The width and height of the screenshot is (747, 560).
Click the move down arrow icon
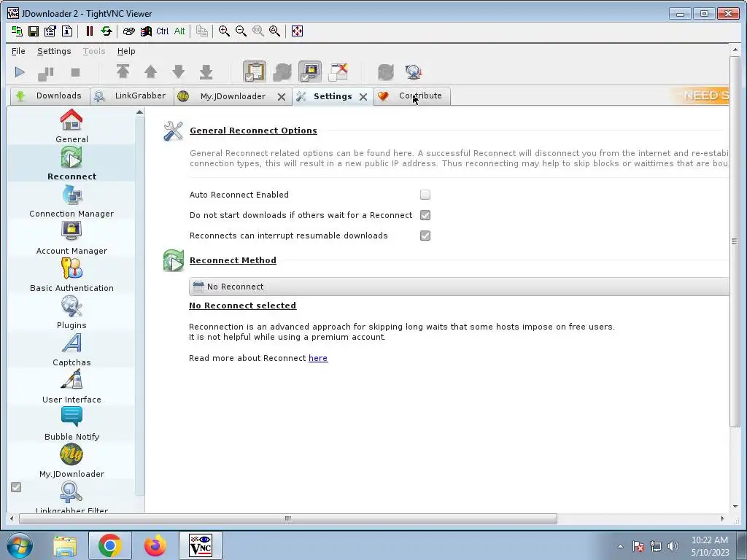[178, 71]
